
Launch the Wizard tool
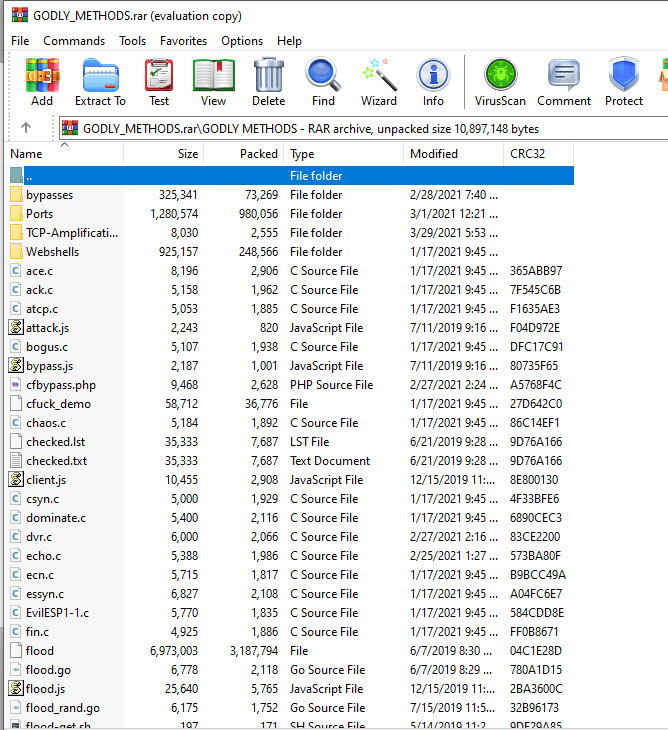(x=379, y=82)
